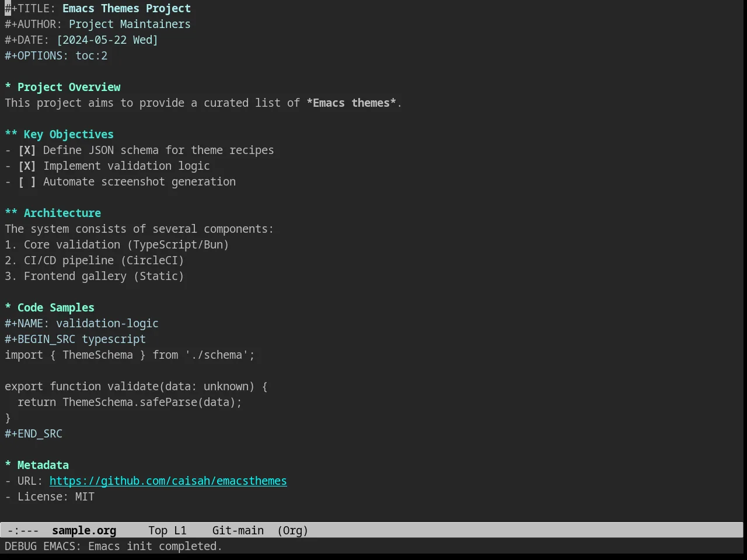Click the import line with 'ThemeSchema'

point(130,355)
